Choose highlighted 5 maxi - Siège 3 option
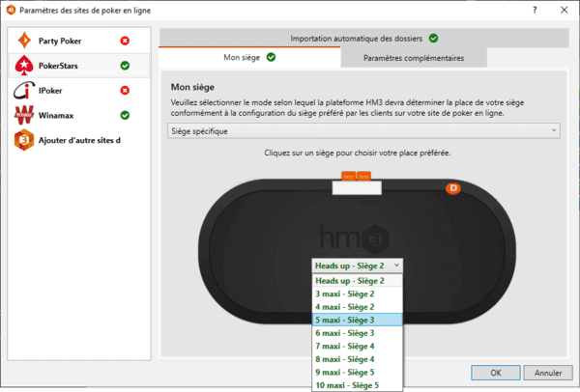Image resolution: width=580 pixels, height=392 pixels. tap(358, 320)
